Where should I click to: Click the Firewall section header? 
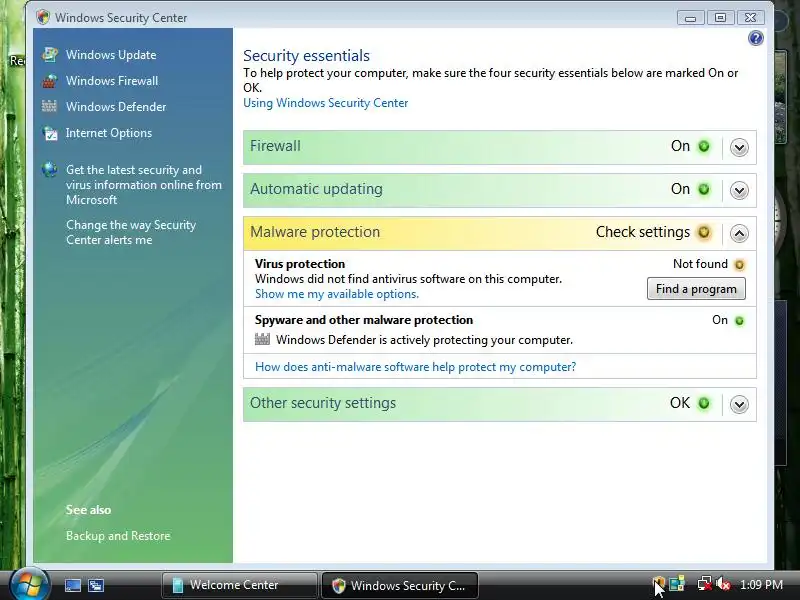pos(499,147)
